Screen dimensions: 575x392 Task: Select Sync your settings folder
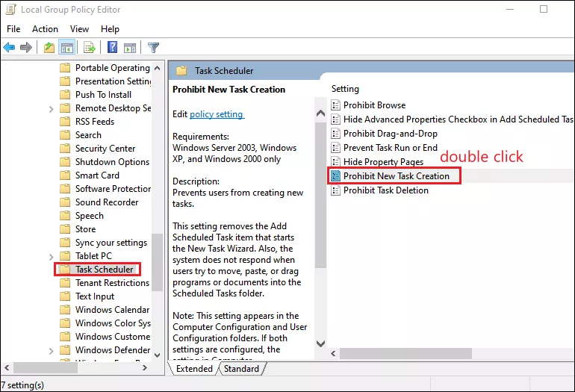[x=111, y=243]
